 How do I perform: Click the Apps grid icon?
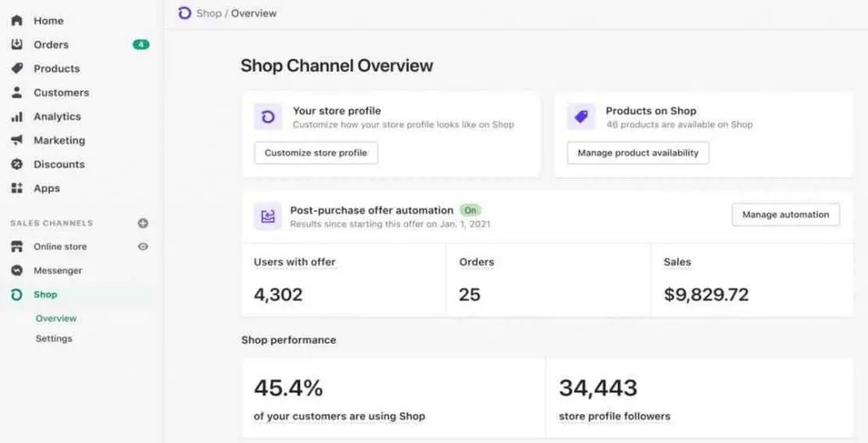[x=17, y=188]
